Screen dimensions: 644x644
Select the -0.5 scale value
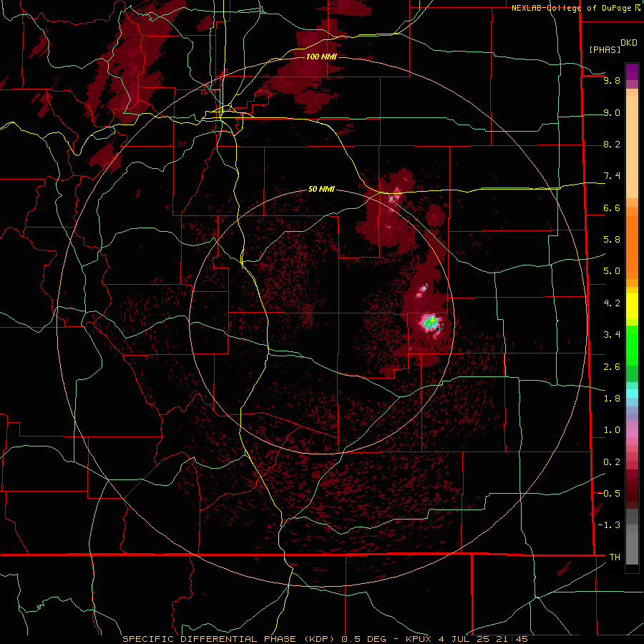coord(609,493)
